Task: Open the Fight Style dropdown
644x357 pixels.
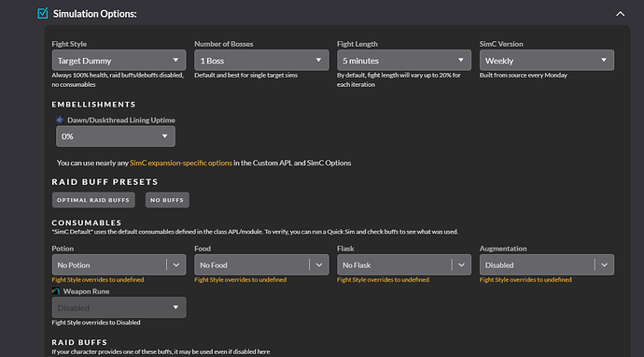Action: (119, 61)
